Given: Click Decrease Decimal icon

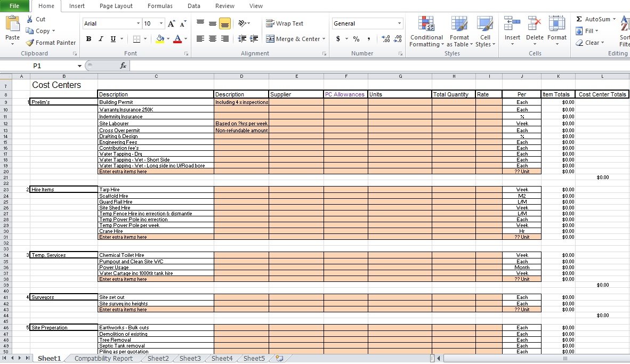Looking at the screenshot, I should [398, 39].
